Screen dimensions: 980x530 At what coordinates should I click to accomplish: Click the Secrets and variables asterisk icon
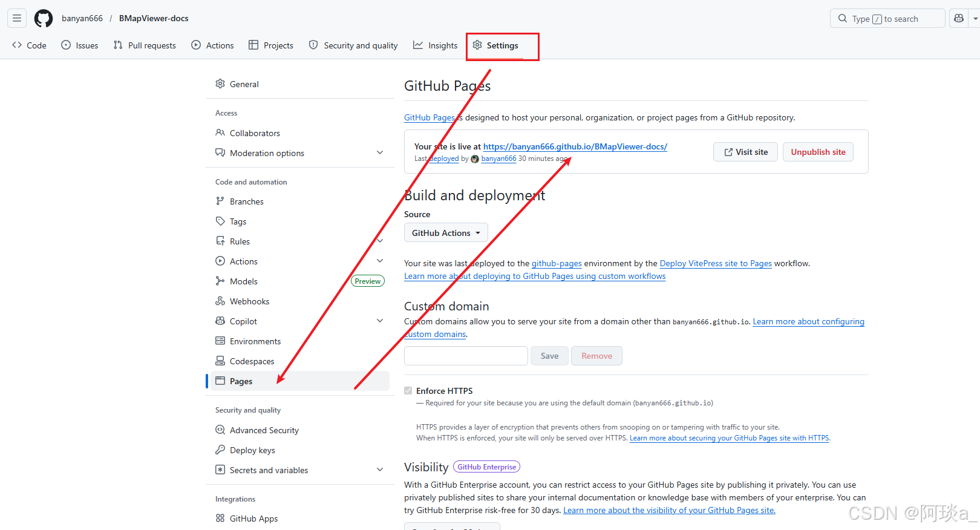point(220,469)
